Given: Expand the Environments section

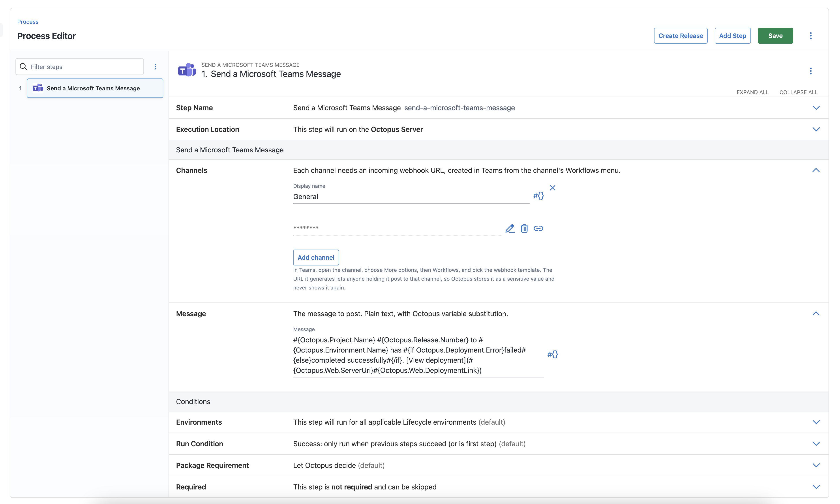Looking at the screenshot, I should (x=816, y=422).
